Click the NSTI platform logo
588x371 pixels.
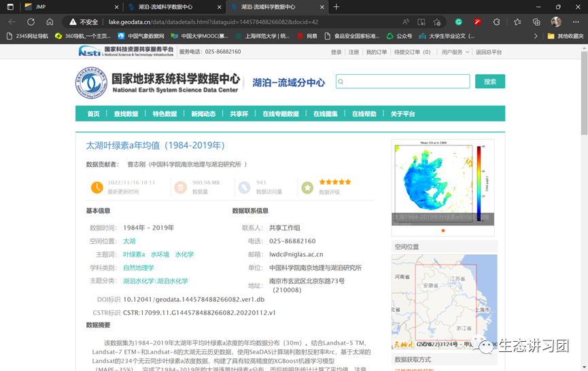coord(126,52)
